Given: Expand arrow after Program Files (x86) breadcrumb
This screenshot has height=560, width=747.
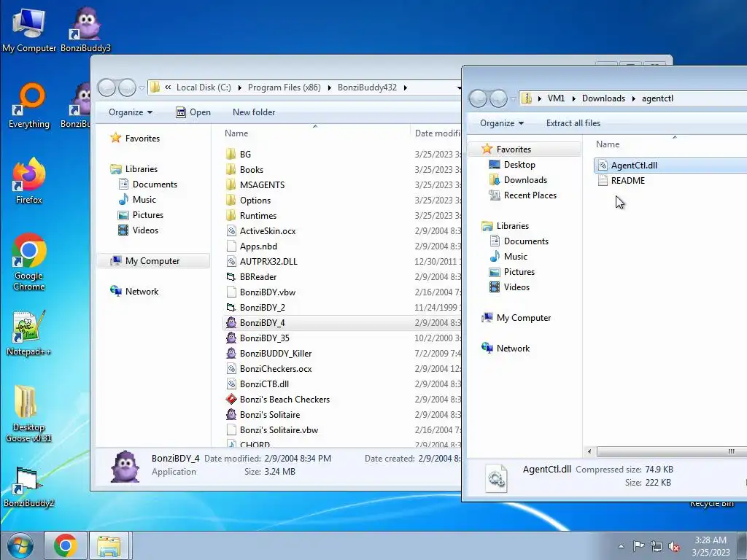Looking at the screenshot, I should [x=329, y=87].
